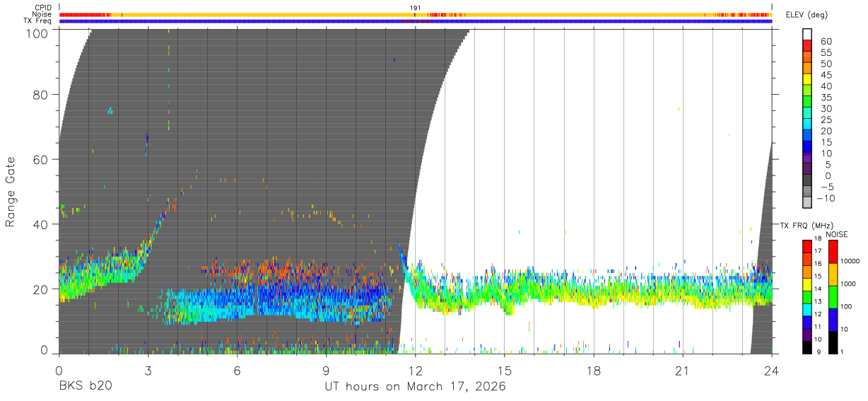Click the CPID label at top left
Image resolution: width=868 pixels, height=401 pixels.
42,8
